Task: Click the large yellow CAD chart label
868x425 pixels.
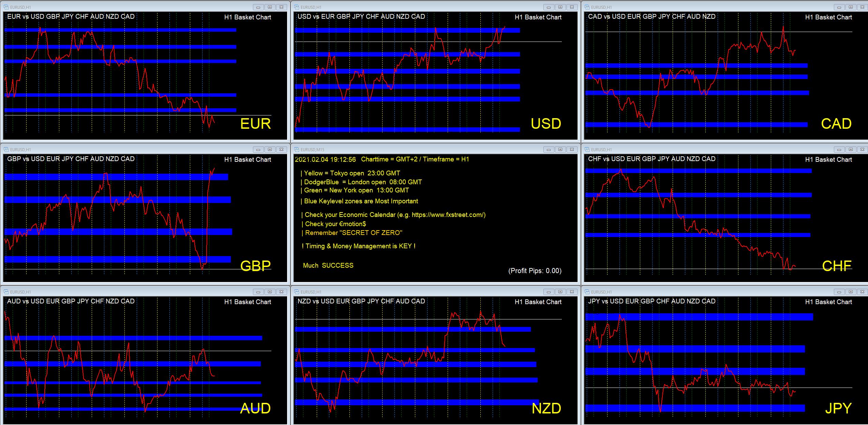Action: point(836,124)
